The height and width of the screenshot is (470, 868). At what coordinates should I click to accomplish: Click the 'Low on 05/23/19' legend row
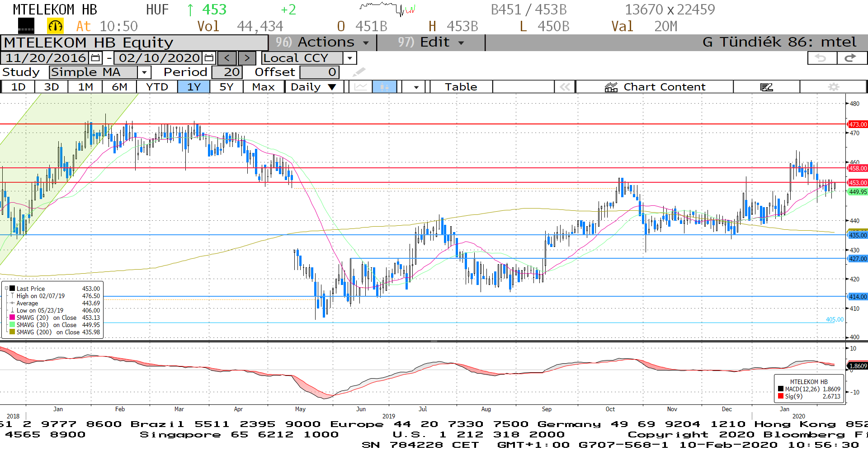tap(55, 310)
